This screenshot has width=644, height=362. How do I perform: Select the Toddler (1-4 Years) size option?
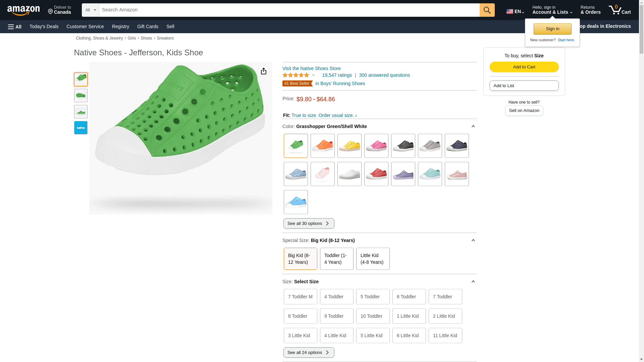pyautogui.click(x=336, y=259)
